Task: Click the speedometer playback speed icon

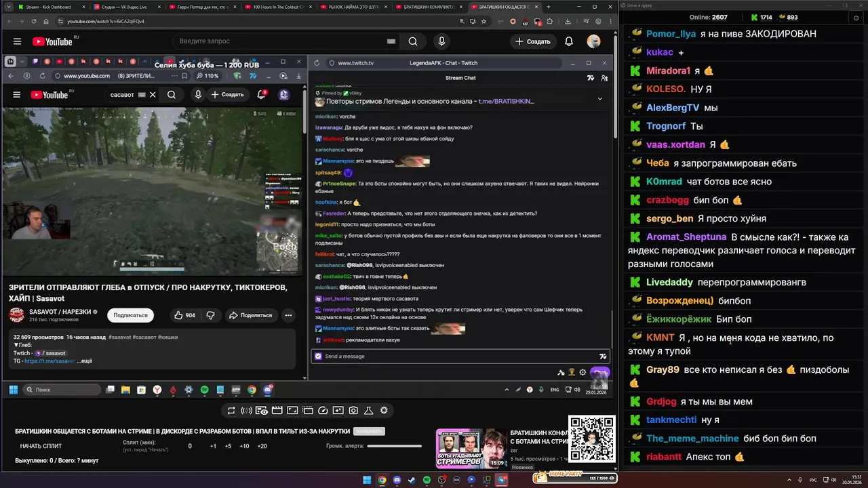Action: pos(323,410)
